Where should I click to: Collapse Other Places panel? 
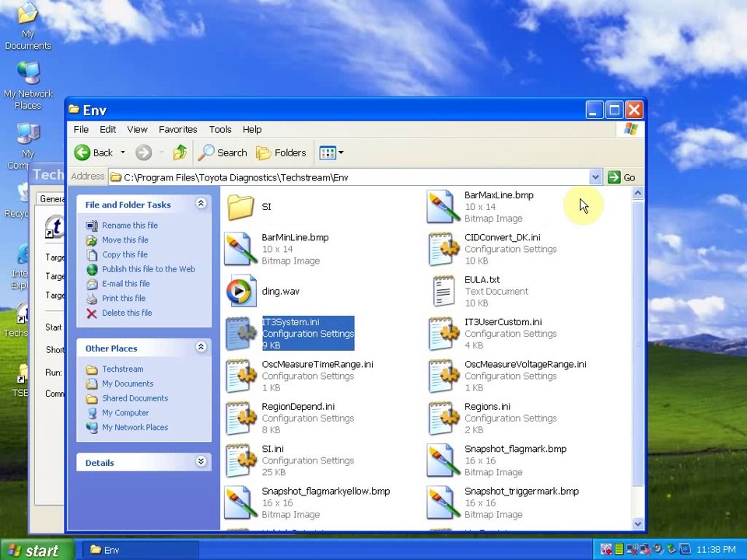pos(201,347)
